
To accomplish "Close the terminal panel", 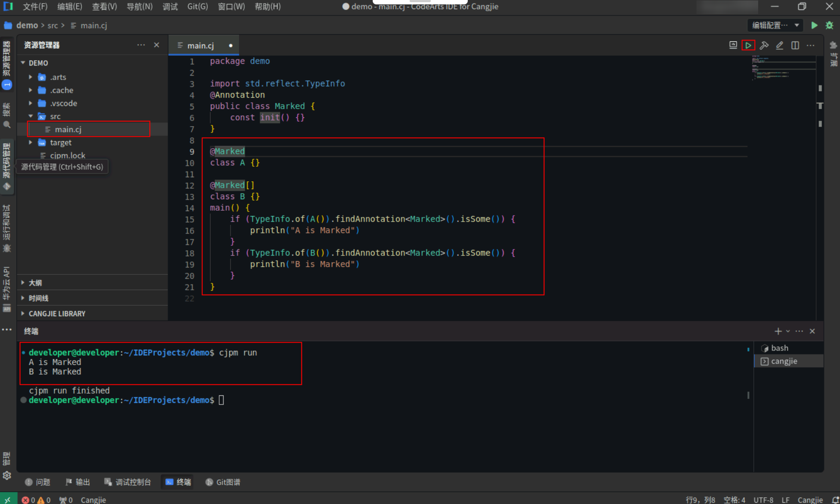I will point(812,331).
